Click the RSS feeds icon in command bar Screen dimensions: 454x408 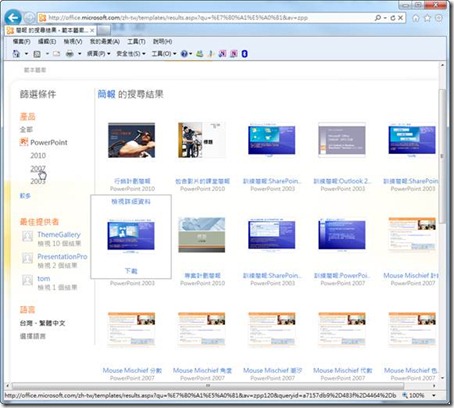(x=37, y=54)
